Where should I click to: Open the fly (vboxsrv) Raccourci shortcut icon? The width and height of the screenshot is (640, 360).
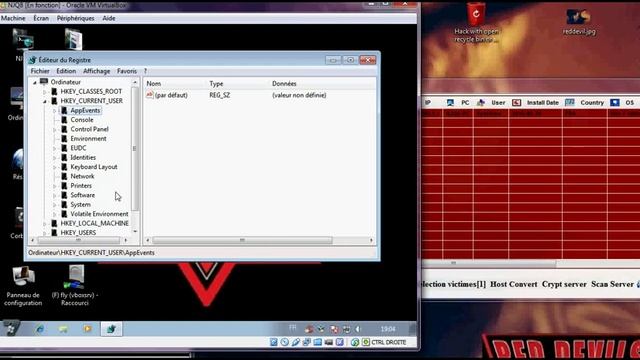tap(75, 286)
